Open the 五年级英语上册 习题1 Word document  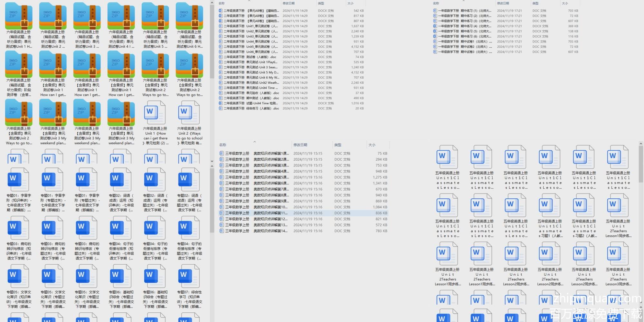550,207
